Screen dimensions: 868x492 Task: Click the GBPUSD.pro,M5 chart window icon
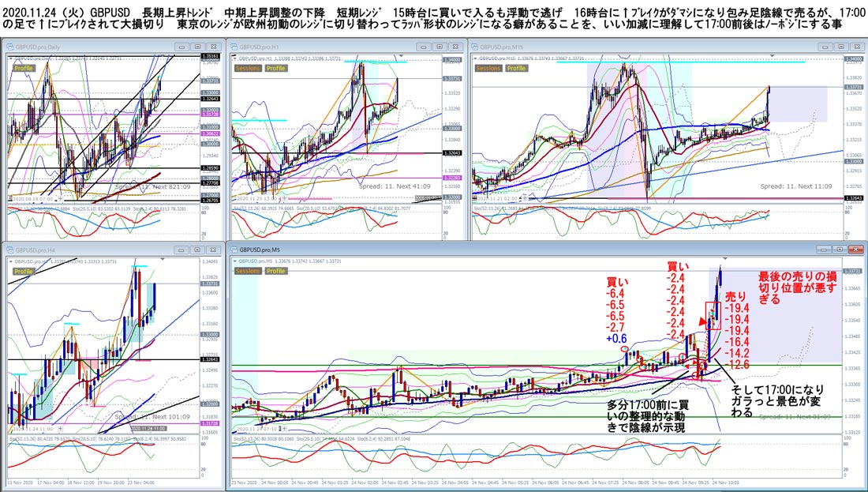(234, 250)
